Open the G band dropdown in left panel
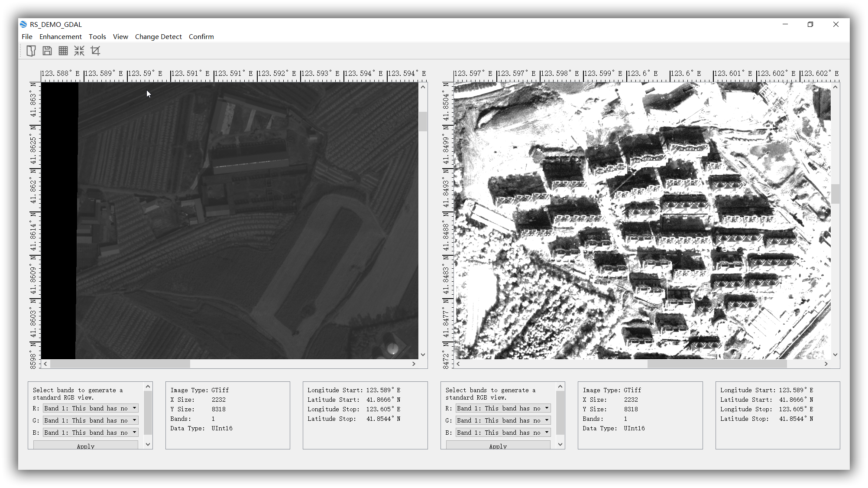 click(90, 420)
